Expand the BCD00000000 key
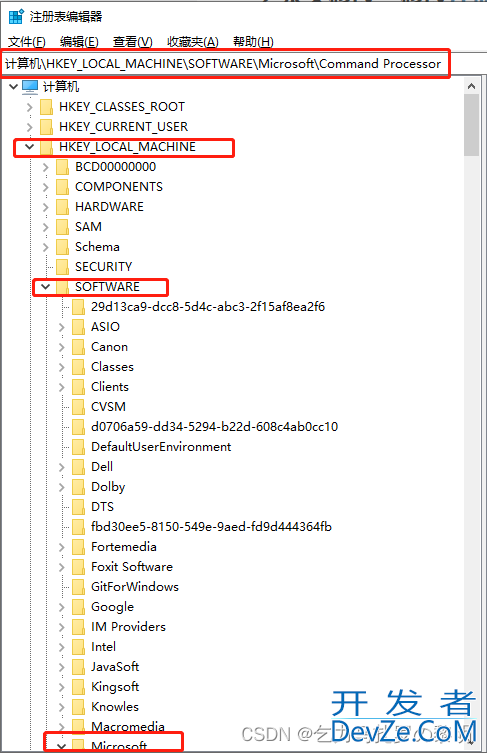Image resolution: width=487 pixels, height=753 pixels. click(x=46, y=167)
